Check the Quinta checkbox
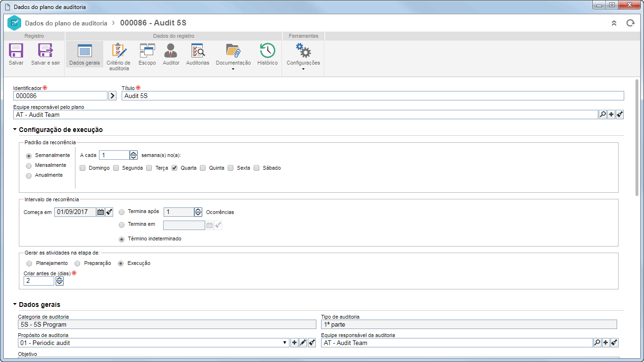Viewport: 644px width, 362px height. pyautogui.click(x=203, y=168)
